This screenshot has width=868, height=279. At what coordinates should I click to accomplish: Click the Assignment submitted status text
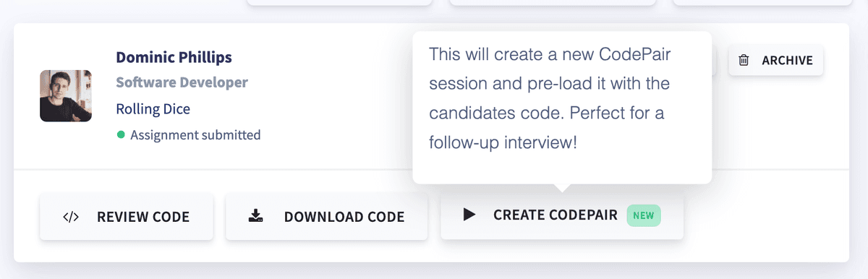click(195, 134)
